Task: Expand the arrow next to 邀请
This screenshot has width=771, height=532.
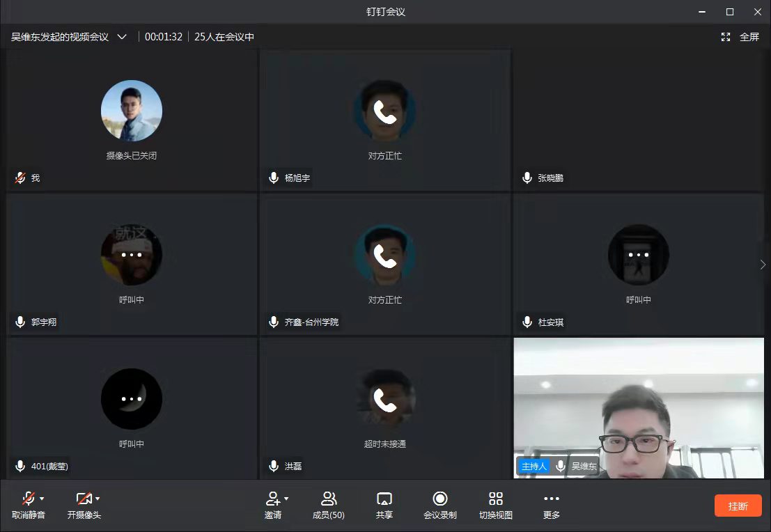Action: [x=286, y=499]
